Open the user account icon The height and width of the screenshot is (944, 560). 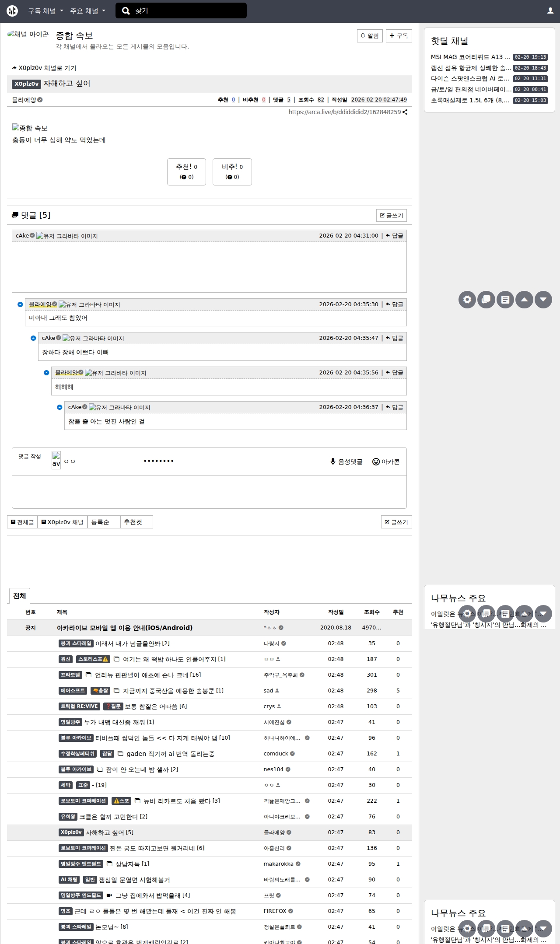(x=550, y=11)
